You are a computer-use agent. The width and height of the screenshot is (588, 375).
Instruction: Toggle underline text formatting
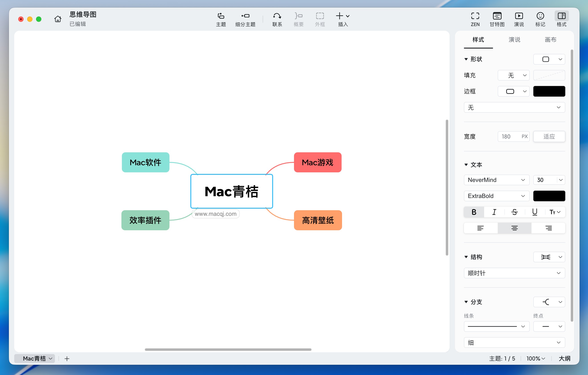(x=535, y=212)
